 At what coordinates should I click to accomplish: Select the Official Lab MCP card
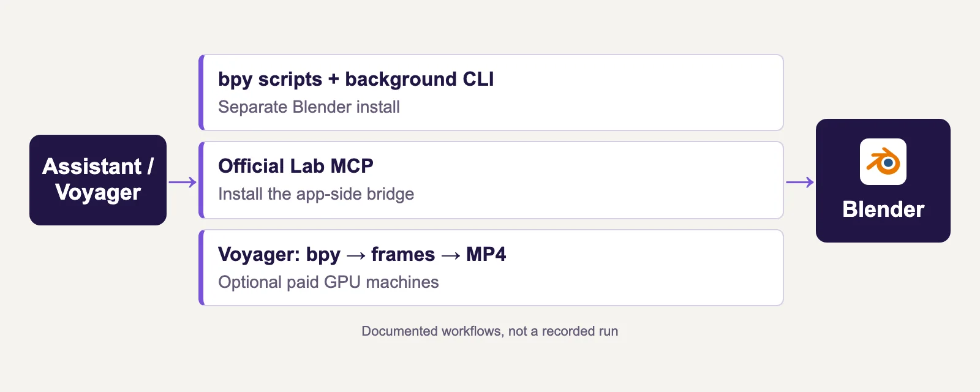[x=491, y=180]
